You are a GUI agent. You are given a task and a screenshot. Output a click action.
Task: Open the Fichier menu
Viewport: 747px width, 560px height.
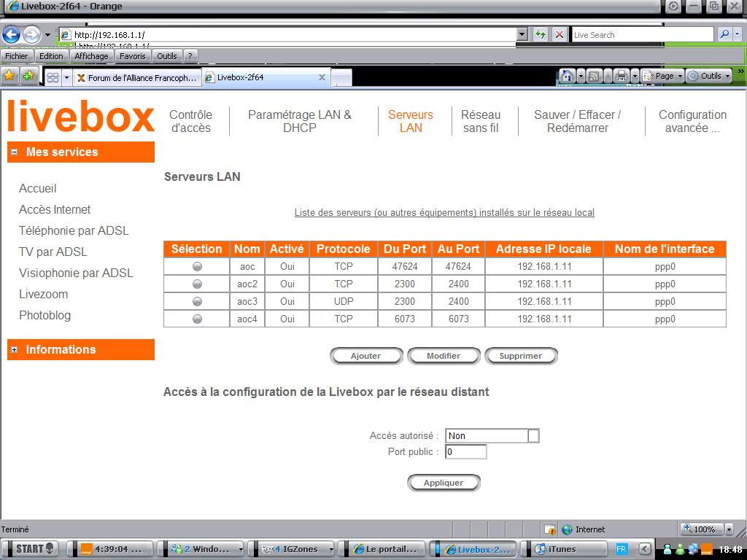pyautogui.click(x=17, y=56)
